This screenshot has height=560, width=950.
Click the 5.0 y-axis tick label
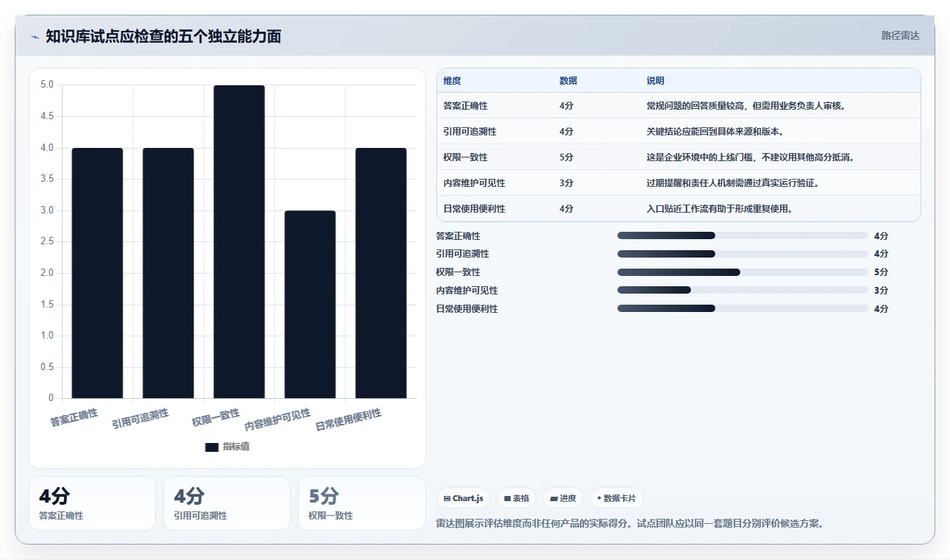(46, 85)
